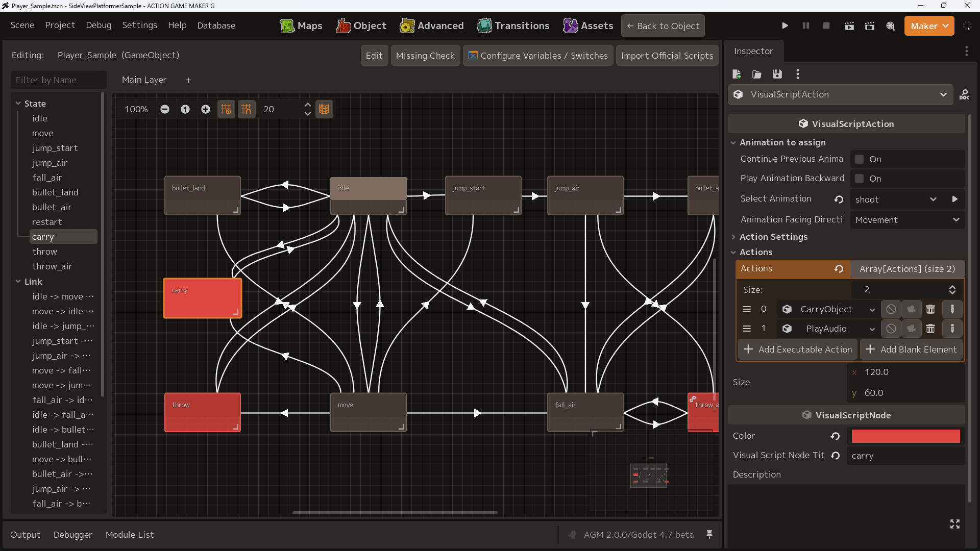Run the current scene clapper icon
980x551 pixels.
[849, 26]
